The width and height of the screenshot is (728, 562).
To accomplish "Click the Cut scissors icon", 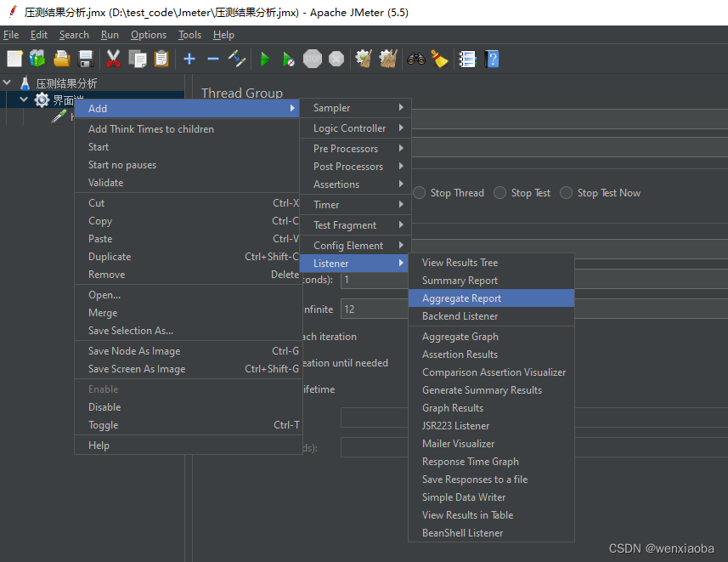I will tap(113, 59).
